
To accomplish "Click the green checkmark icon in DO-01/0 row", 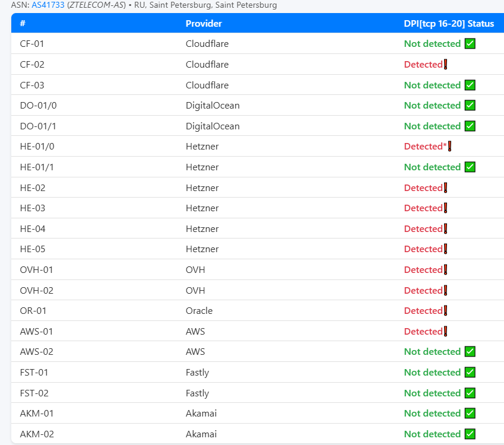I will 470,106.
